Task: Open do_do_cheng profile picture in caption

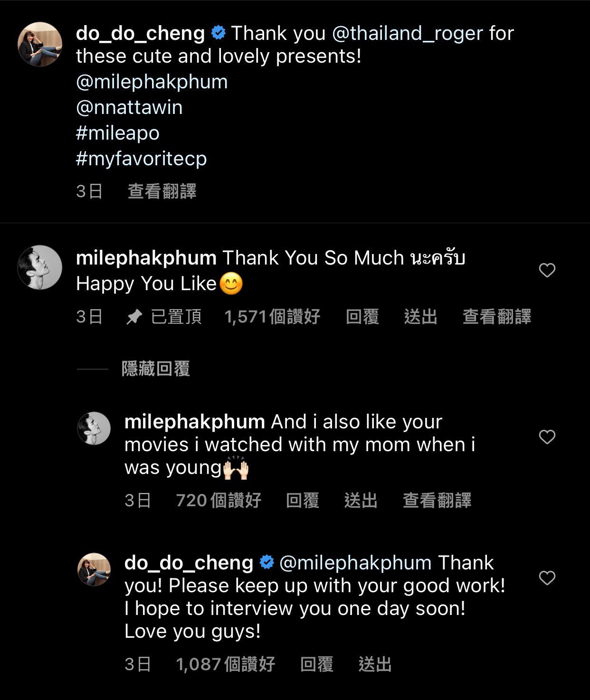Action: coord(40,44)
